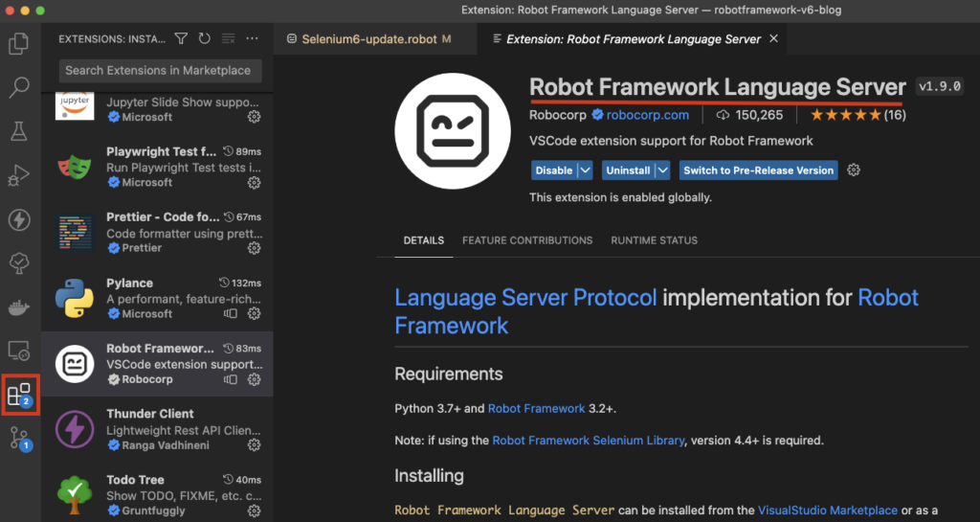Open the VisualStudio Marketplace link
The image size is (980, 522).
pos(828,511)
